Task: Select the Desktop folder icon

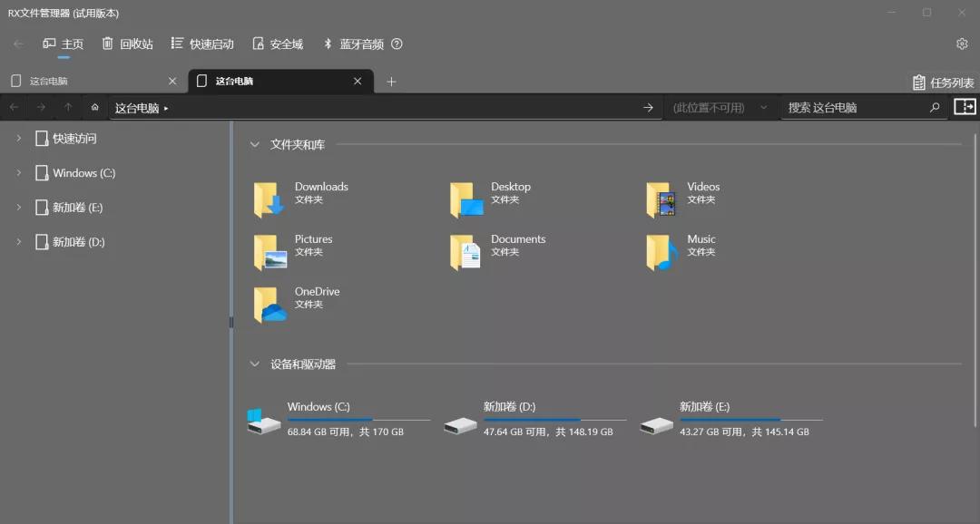Action: click(x=466, y=199)
